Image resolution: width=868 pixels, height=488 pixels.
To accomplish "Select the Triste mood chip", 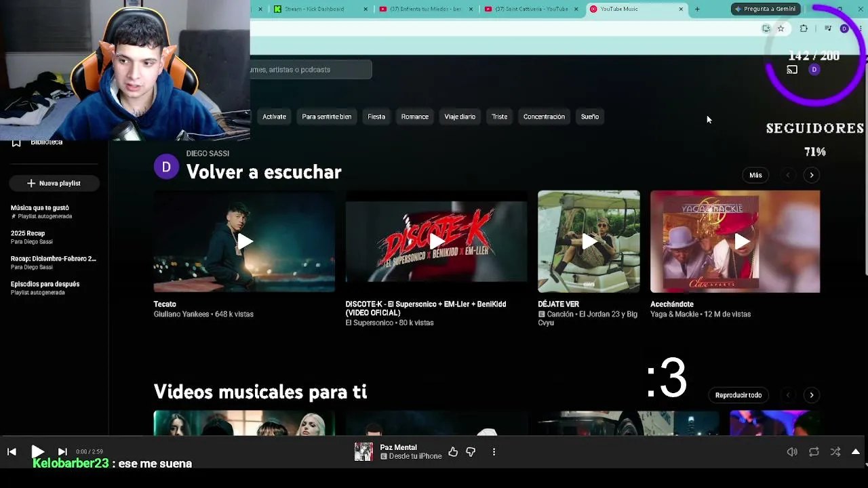I will 500,117.
